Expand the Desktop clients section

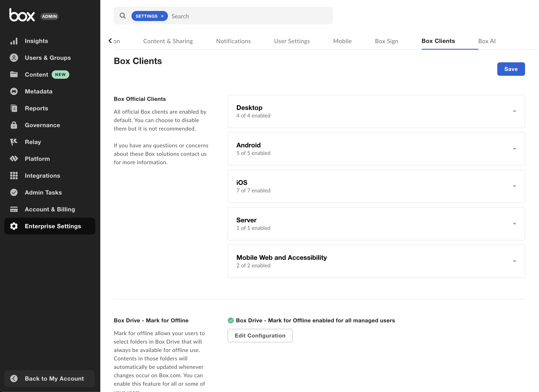point(514,111)
